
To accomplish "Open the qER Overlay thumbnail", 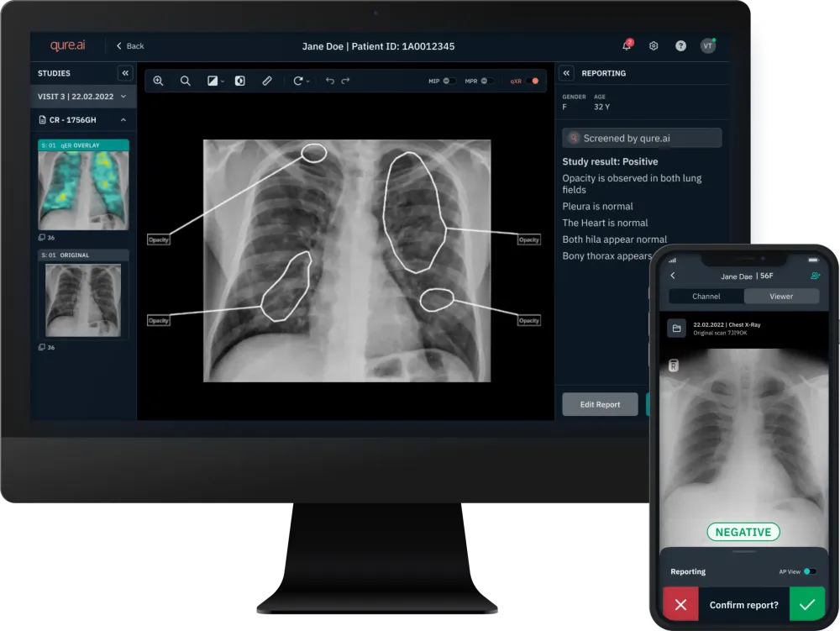I will [x=83, y=190].
